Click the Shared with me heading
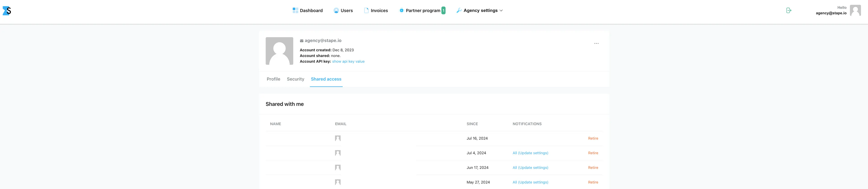The width and height of the screenshot is (868, 189). pyautogui.click(x=285, y=104)
